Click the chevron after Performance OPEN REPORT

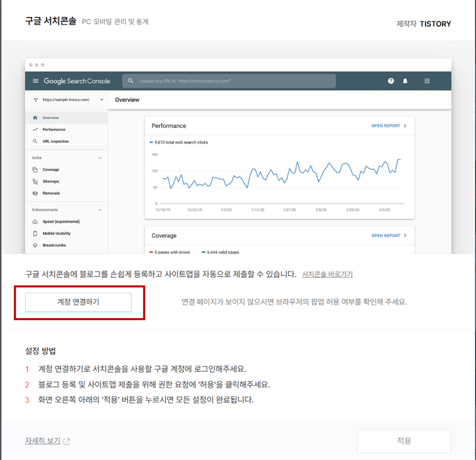point(405,126)
